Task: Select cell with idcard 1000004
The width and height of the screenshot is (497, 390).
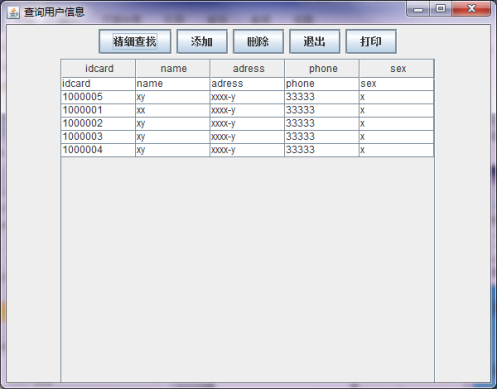Action: tap(98, 150)
